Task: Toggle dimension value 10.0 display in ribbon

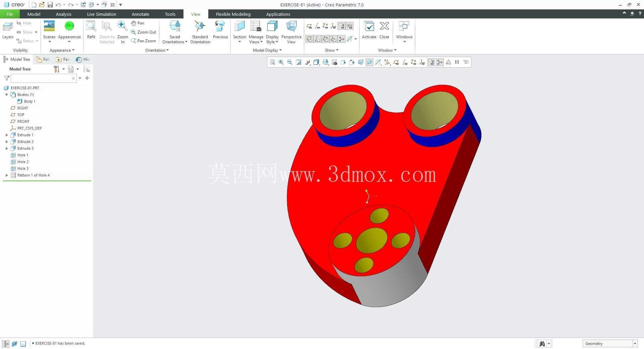Action: (349, 26)
